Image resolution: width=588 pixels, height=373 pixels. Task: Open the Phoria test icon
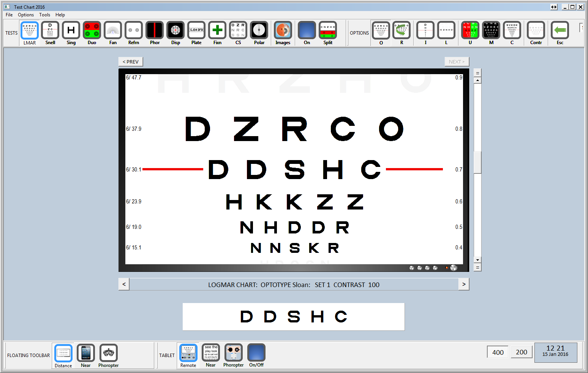click(x=155, y=30)
